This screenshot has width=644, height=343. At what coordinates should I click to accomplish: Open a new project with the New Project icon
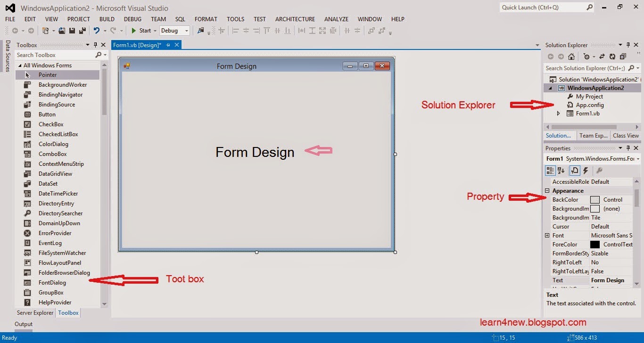46,30
